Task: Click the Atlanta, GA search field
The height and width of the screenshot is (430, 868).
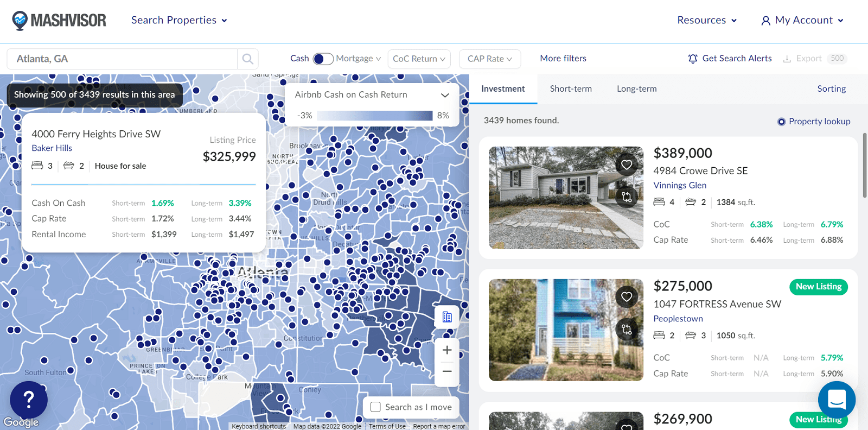Action: point(122,59)
